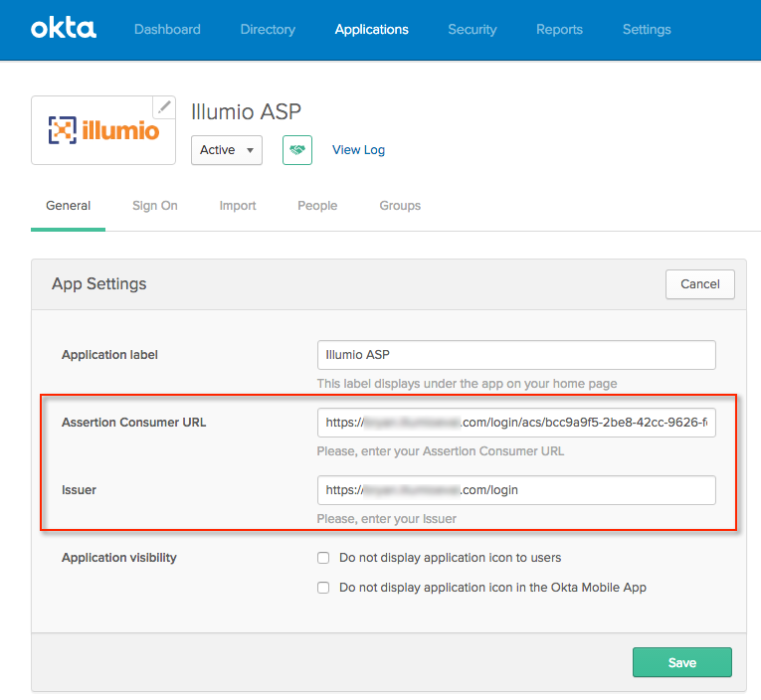
Task: Click the Assertion Consumer URL label
Action: [x=133, y=422]
